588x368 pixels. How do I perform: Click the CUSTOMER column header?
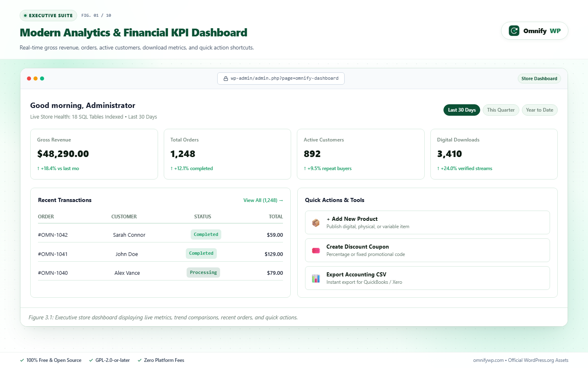[x=124, y=217]
